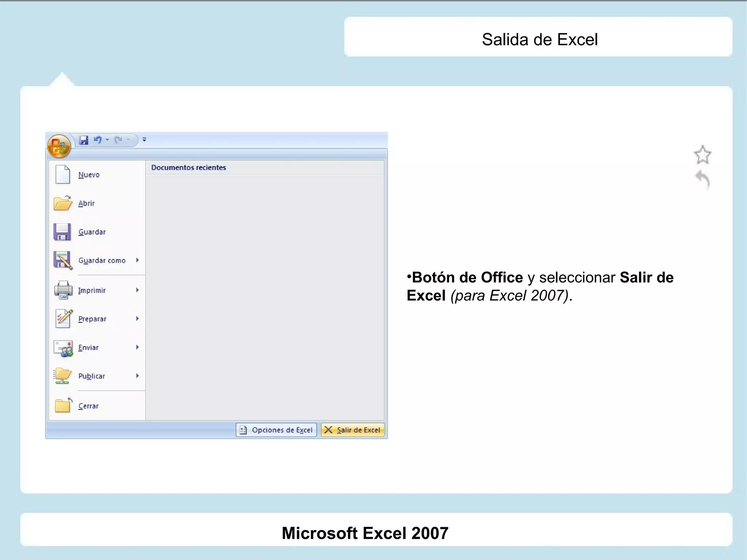Click the bold Botón de Office text
747x560 pixels.
point(467,277)
